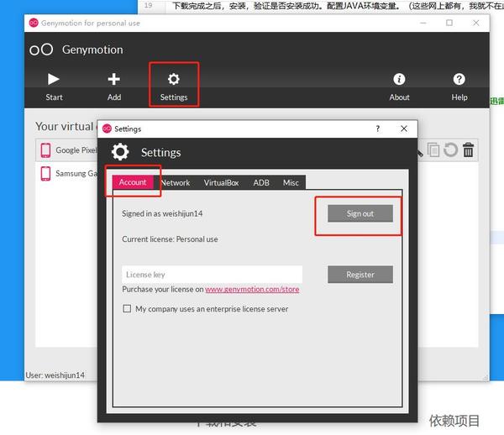Click the 'Signed in as weishijun14' text
This screenshot has height=435, width=504.
coord(162,213)
